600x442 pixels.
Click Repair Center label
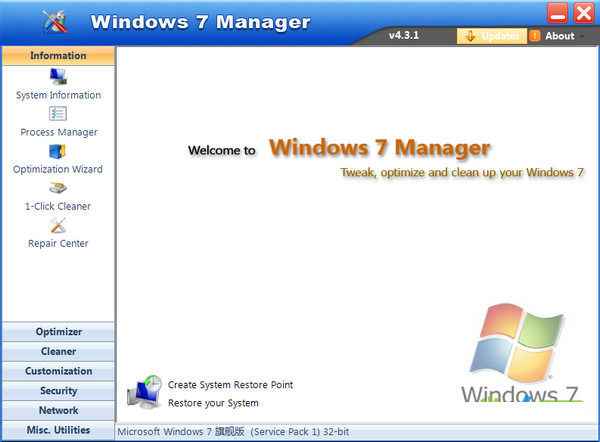pyautogui.click(x=58, y=243)
